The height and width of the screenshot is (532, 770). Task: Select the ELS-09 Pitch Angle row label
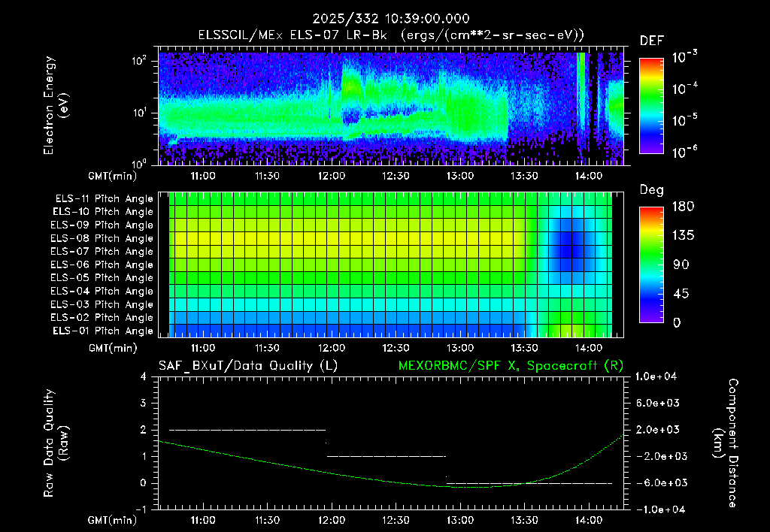pyautogui.click(x=102, y=225)
